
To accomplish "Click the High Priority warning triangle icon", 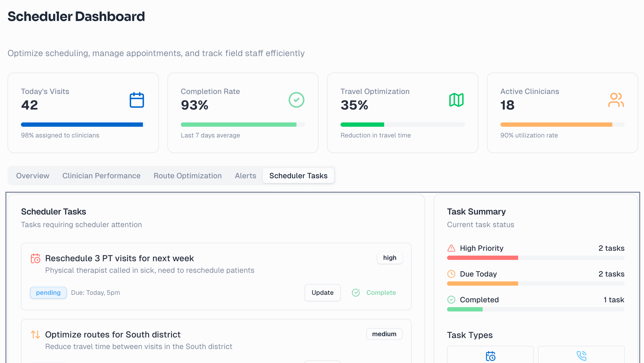I will 451,248.
